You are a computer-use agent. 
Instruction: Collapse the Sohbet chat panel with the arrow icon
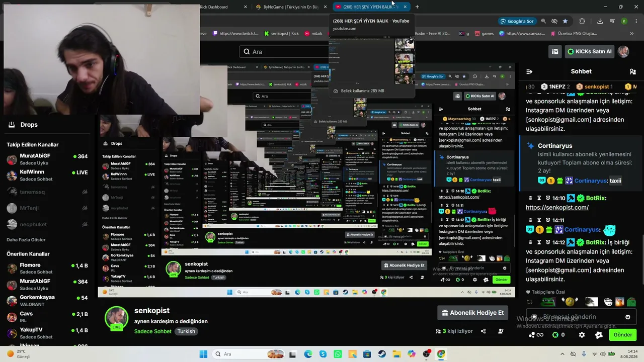[x=529, y=71]
